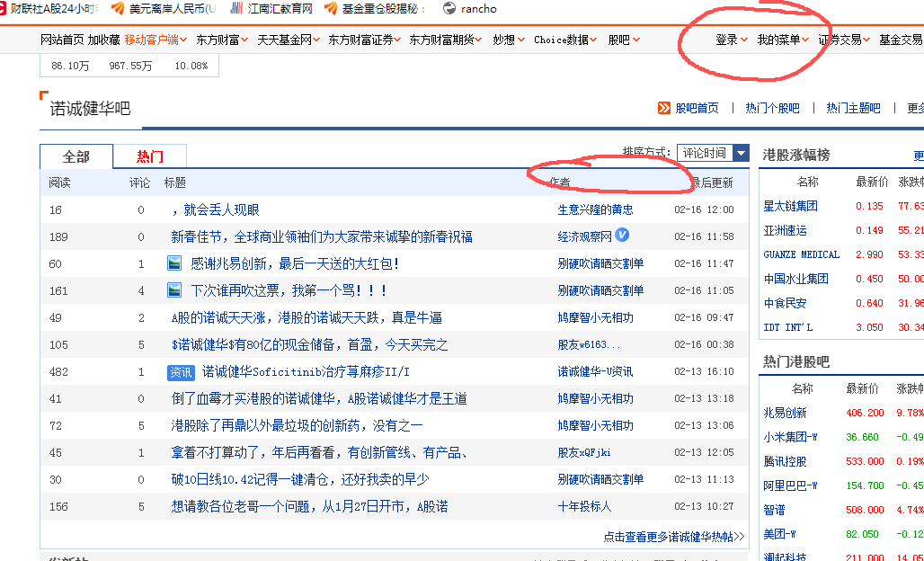Image resolution: width=924 pixels, height=561 pixels.
Task: Open the 热门主题吧 link
Action: point(853,109)
